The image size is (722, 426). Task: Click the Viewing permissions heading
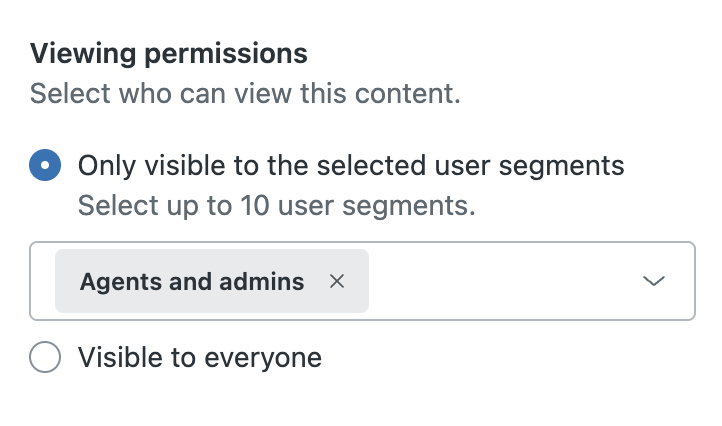pyautogui.click(x=168, y=53)
